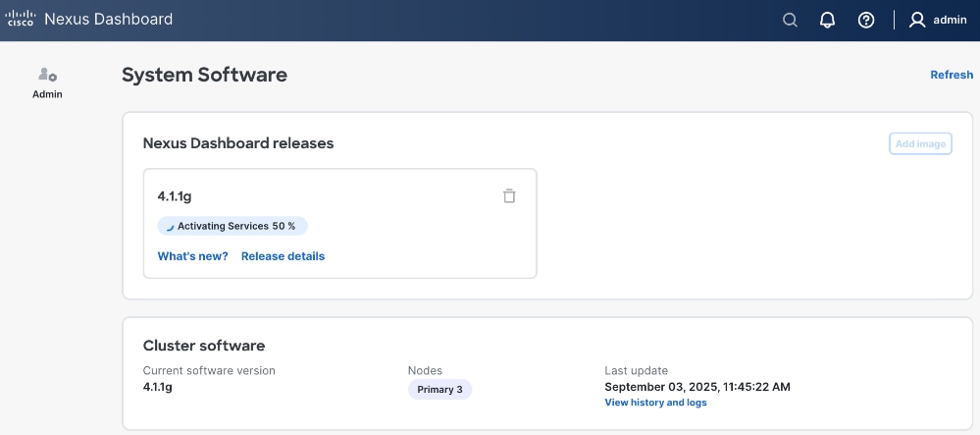Image resolution: width=980 pixels, height=435 pixels.
Task: Click the activating services spinner icon
Action: (x=170, y=227)
